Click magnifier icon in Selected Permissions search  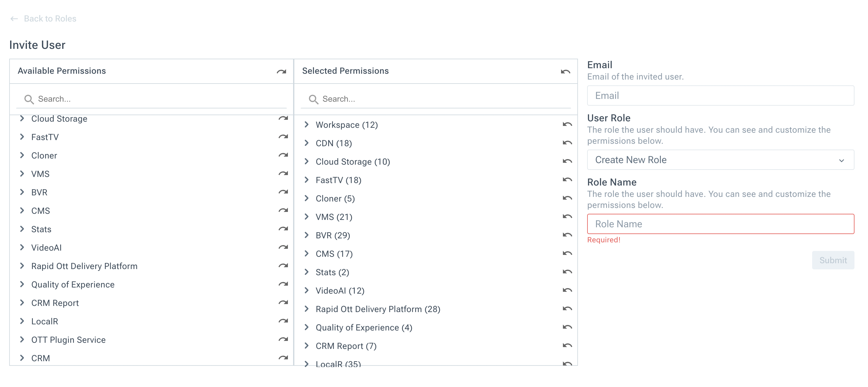313,99
